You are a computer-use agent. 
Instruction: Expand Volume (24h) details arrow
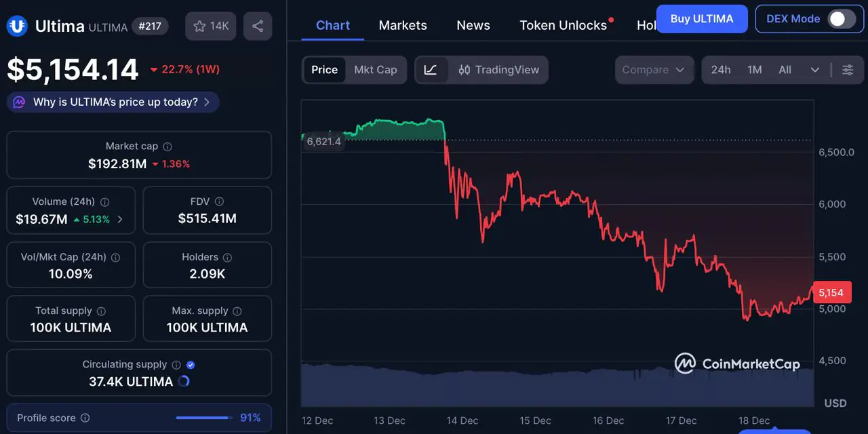[120, 219]
